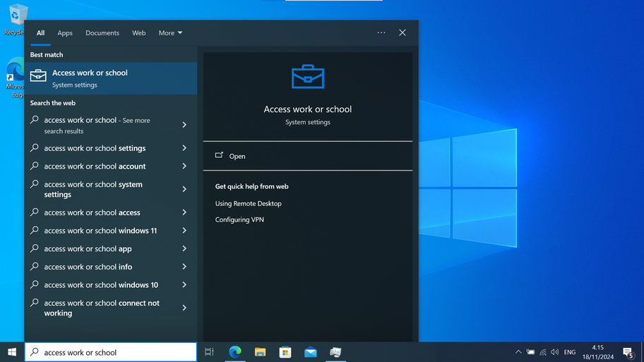Expand arrow for school info suggestion
Viewport: 644px width, 362px height.
[184, 266]
